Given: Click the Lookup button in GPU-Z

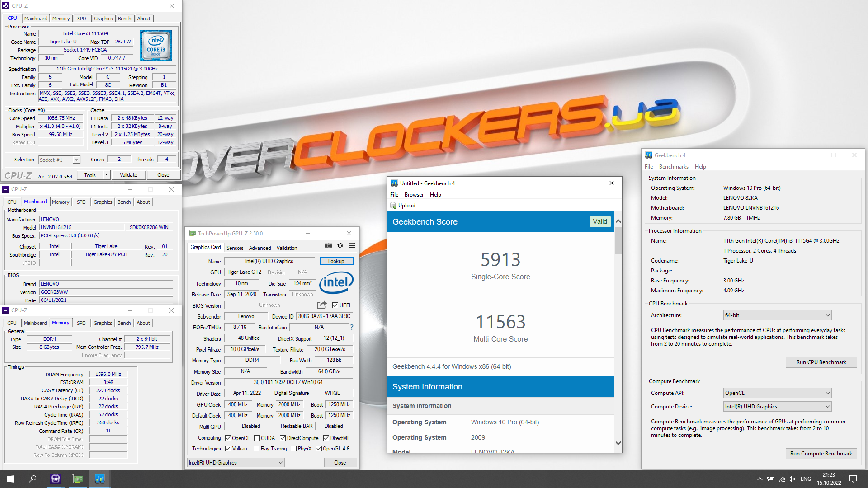Looking at the screenshot, I should coord(336,261).
